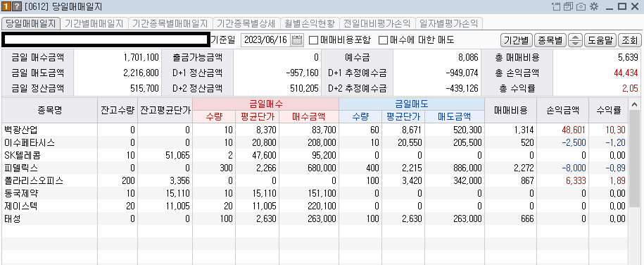Close the 당일매매일지 window
This screenshot has width=644, height=265.
[x=635, y=6]
